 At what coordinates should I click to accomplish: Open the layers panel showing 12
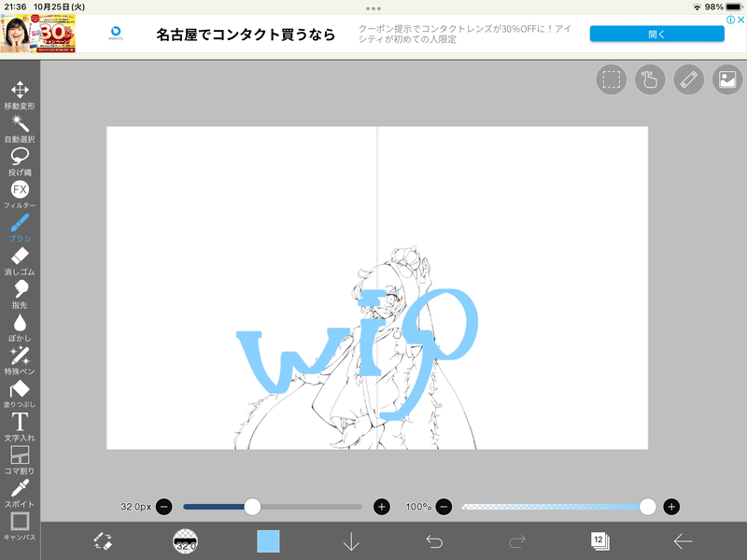[599, 541]
